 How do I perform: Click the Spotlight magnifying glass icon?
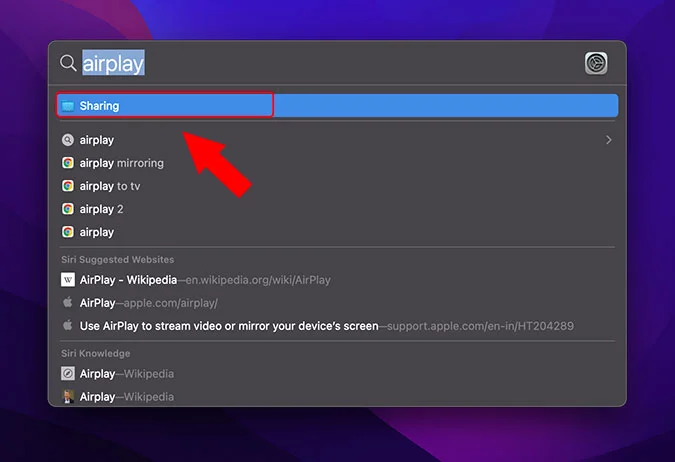[68, 63]
